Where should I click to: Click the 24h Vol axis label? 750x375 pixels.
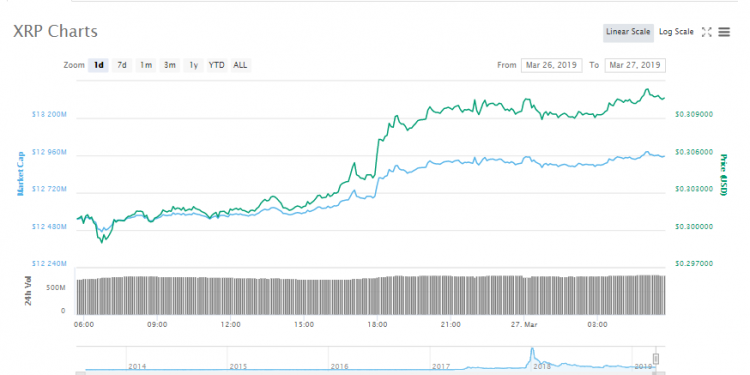pos(28,290)
